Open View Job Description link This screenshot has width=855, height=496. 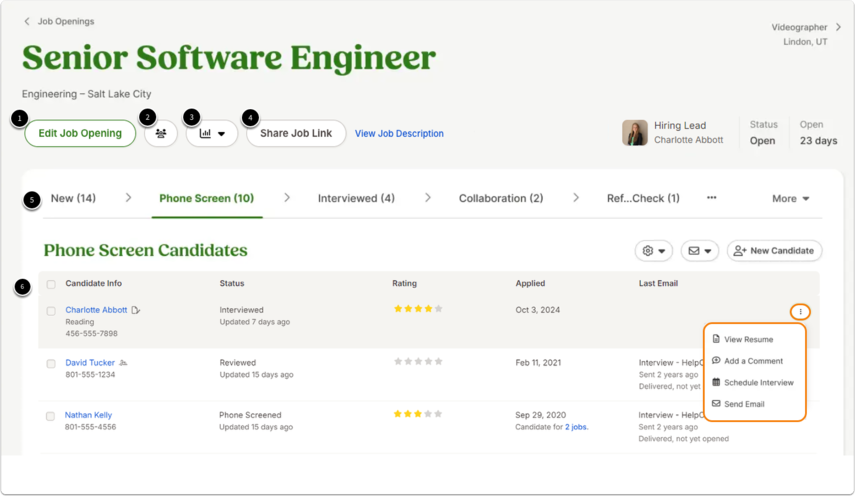399,134
